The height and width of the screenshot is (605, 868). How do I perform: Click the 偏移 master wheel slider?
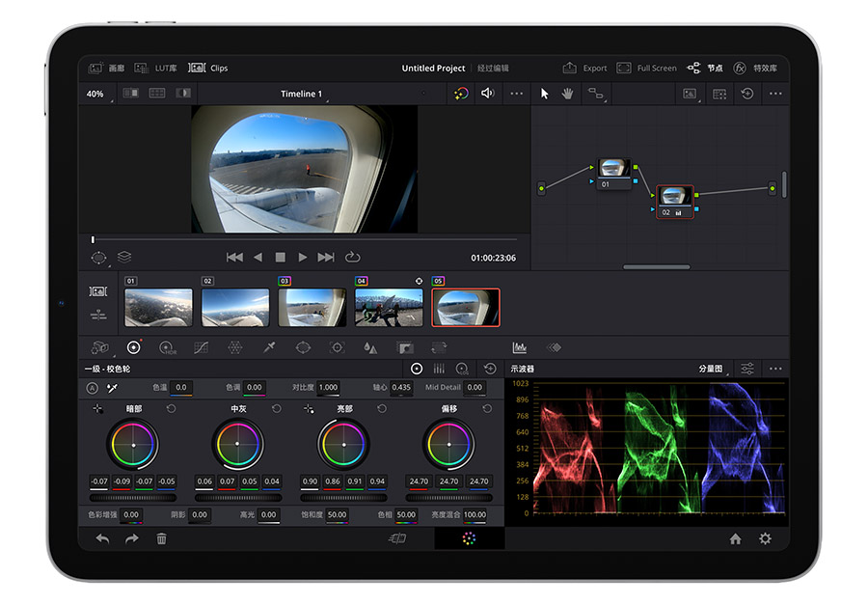[x=448, y=498]
